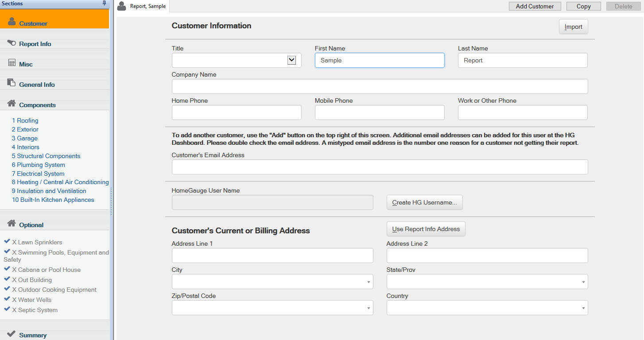
Task: Toggle the Water Wells optional checkmark
Action: (7, 299)
